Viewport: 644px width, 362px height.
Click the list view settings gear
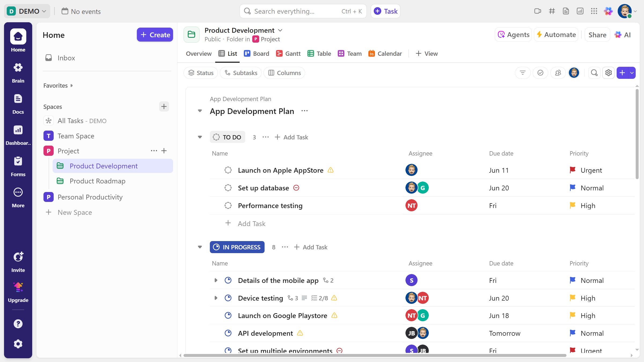coord(608,73)
